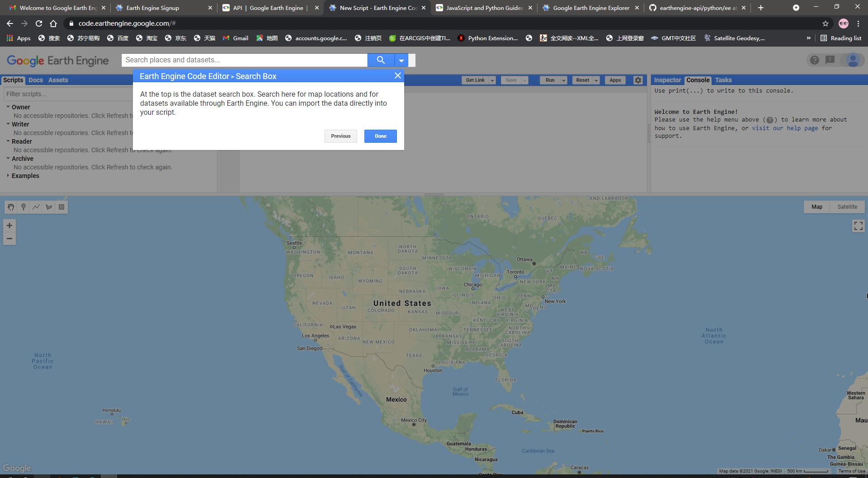Zoom out on the map
The width and height of the screenshot is (868, 478).
click(9, 239)
